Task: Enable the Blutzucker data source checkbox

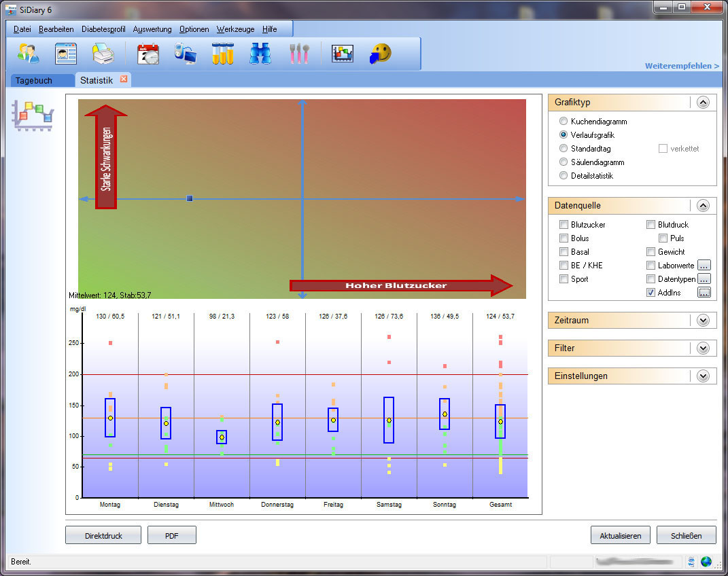Action: [x=564, y=225]
